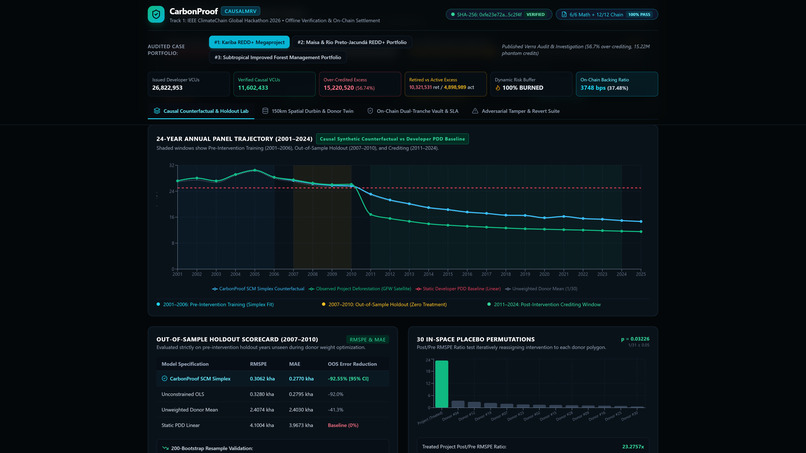Open Causal Counterfactual & Holdout Lab tab
The height and width of the screenshot is (453, 806).
pos(201,111)
